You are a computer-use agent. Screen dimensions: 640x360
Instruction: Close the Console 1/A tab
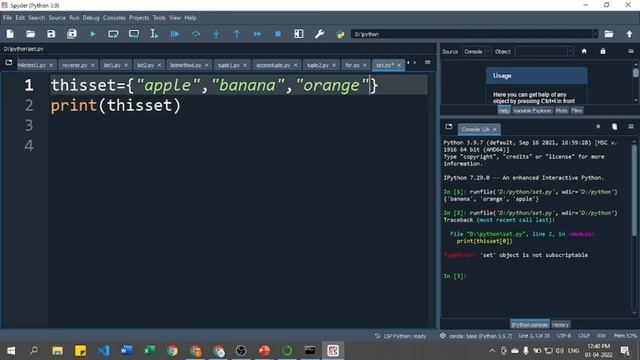click(x=495, y=129)
